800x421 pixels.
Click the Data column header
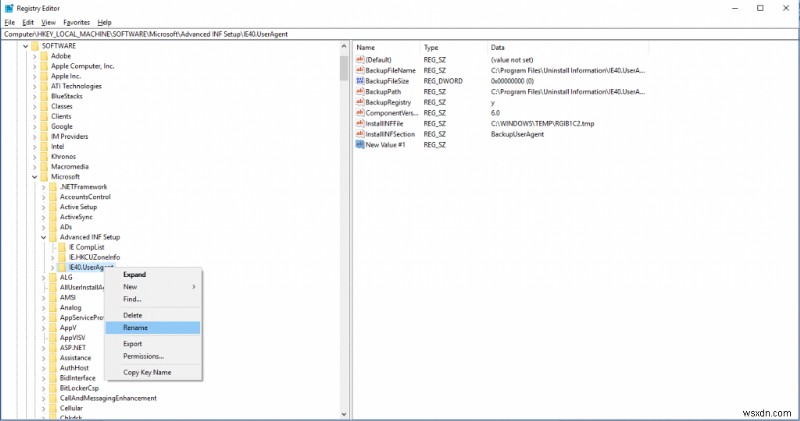point(567,47)
